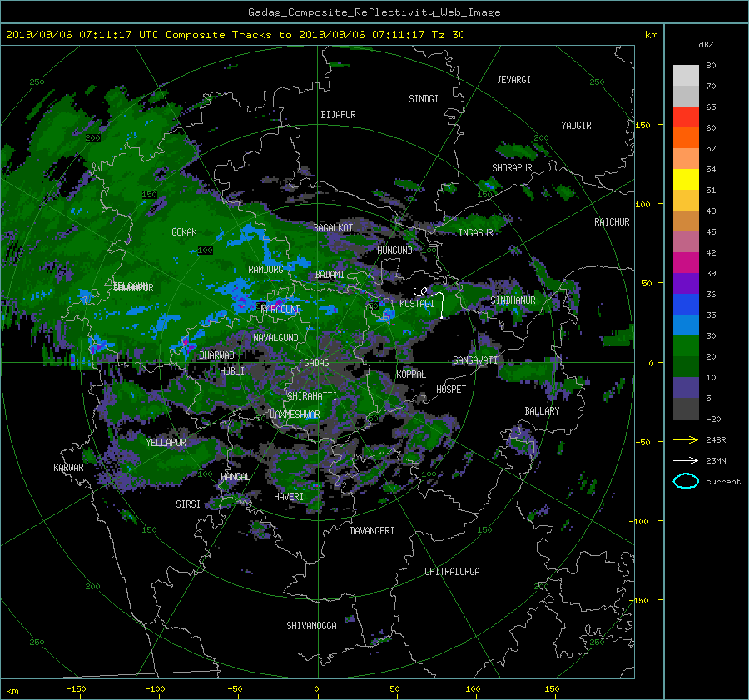Select the yellow 54 dBZ legend swatch
Image resolution: width=749 pixels, height=700 pixels.
[x=686, y=179]
